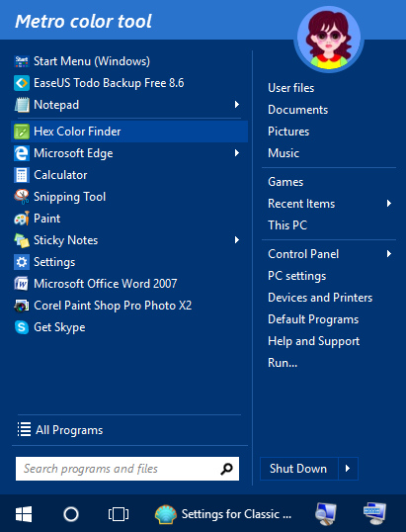Expand the Notepad jump list arrow
The width and height of the screenshot is (406, 532).
tap(237, 105)
